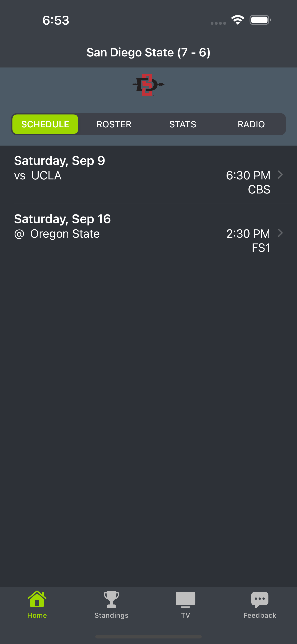Tap the San Diego State (7 - 6) title
Viewport: 297px width, 644px height.
point(148,52)
